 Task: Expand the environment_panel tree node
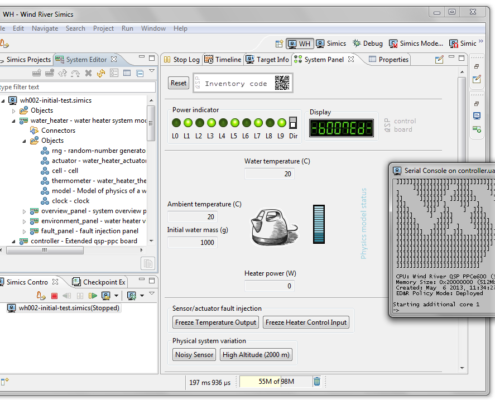tap(24, 221)
